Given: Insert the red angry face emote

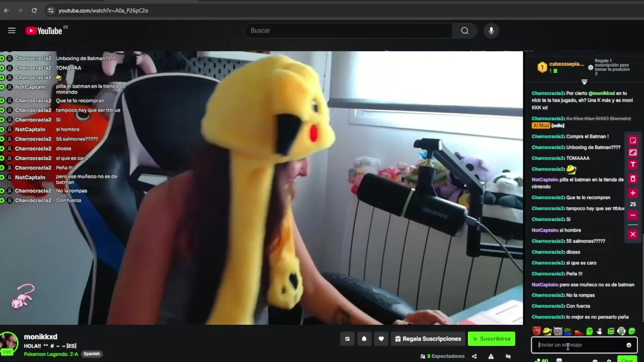Looking at the screenshot, I should 536,331.
